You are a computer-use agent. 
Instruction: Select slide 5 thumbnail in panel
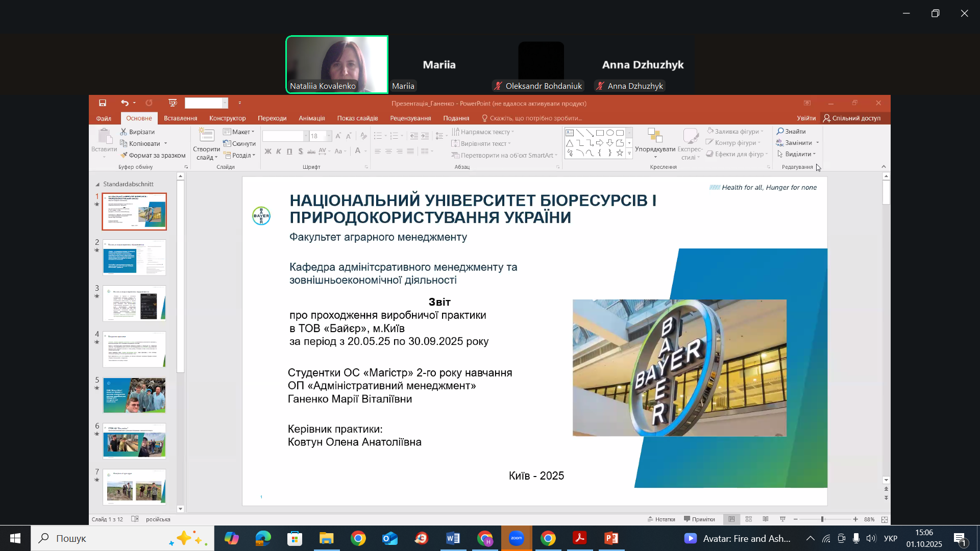coord(134,395)
